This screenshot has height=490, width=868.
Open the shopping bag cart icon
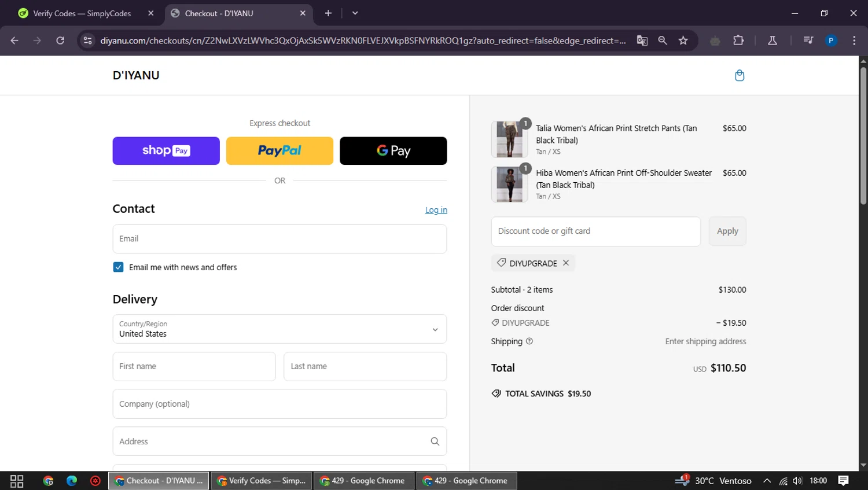tap(739, 75)
